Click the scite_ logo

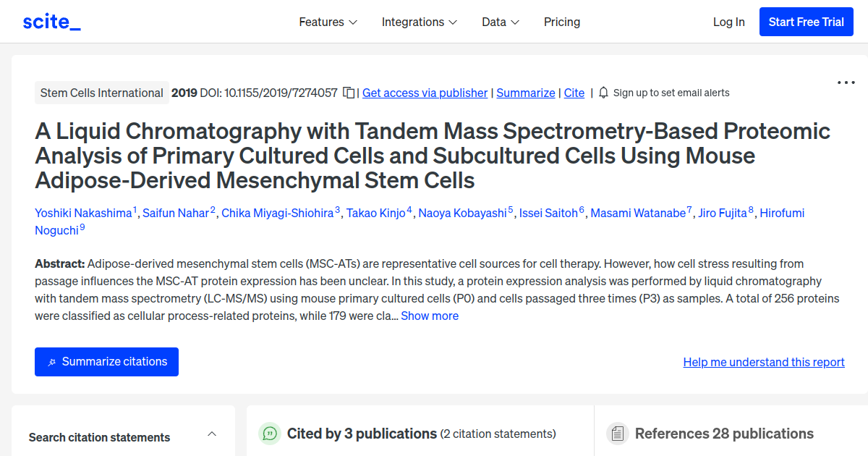point(51,21)
